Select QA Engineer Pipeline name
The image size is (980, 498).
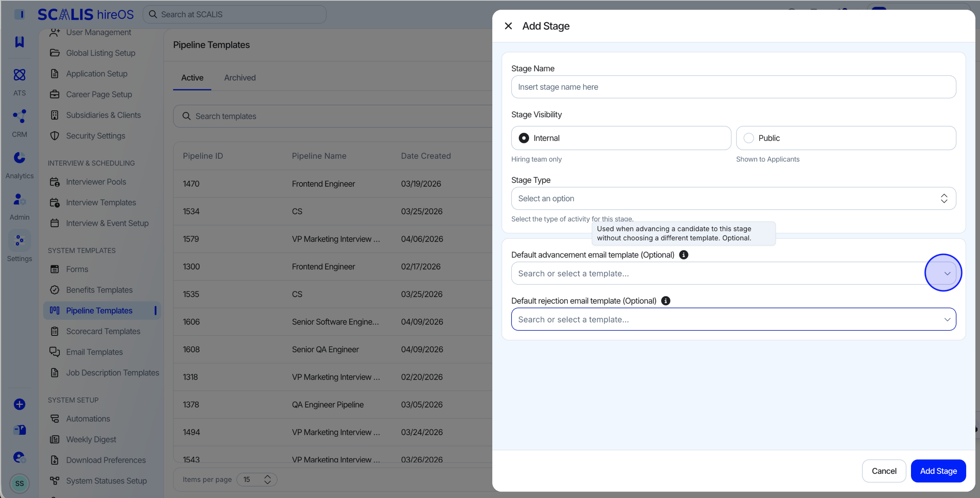pos(328,404)
